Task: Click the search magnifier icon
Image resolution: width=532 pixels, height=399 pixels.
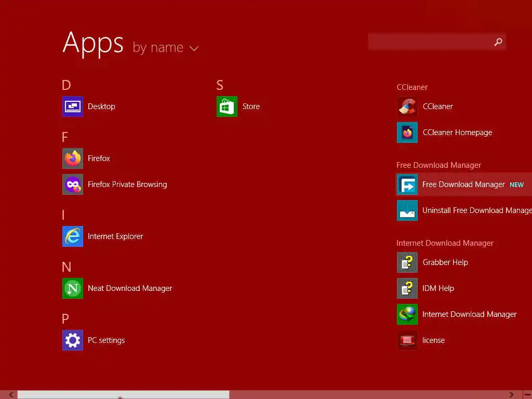Action: pos(498,42)
